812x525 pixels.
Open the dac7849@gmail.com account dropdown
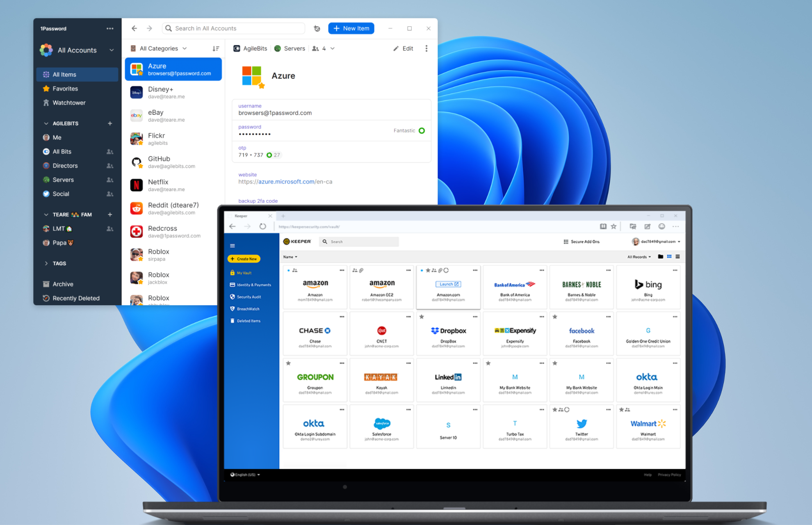(656, 242)
